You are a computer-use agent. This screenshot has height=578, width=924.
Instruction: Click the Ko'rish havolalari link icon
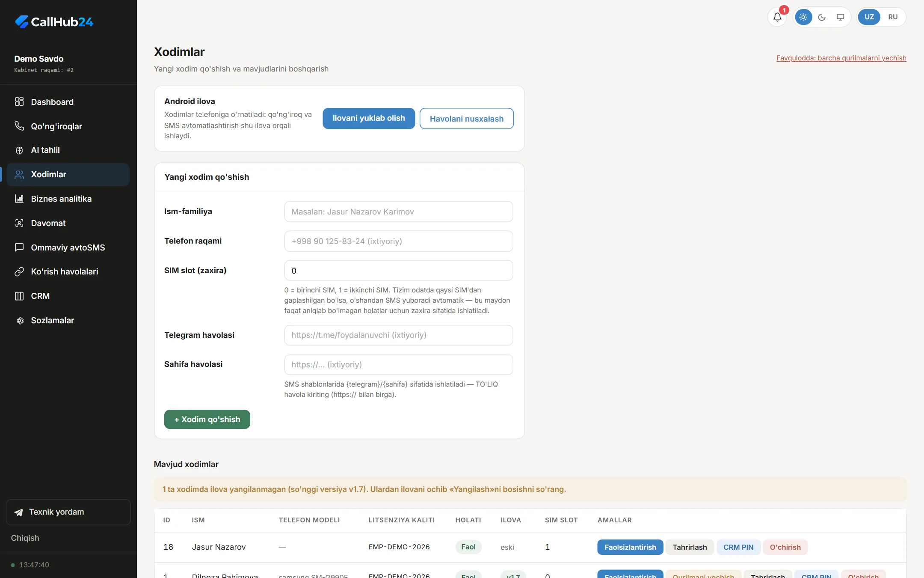[19, 272]
